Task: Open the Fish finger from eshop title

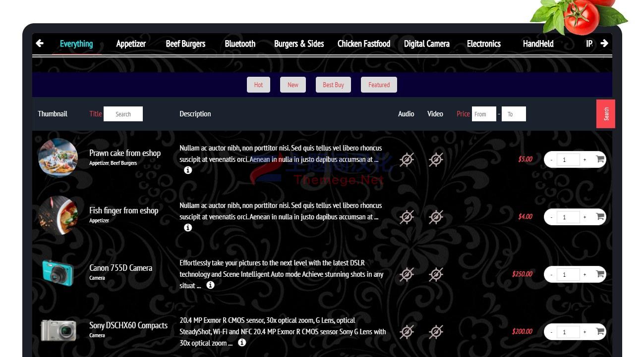Action: (123, 210)
